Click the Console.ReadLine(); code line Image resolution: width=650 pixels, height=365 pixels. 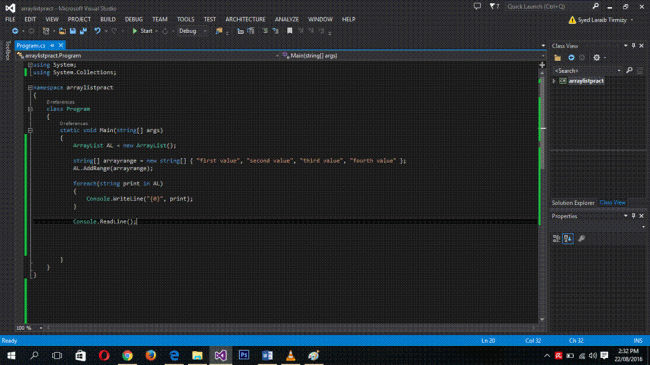[x=104, y=222]
